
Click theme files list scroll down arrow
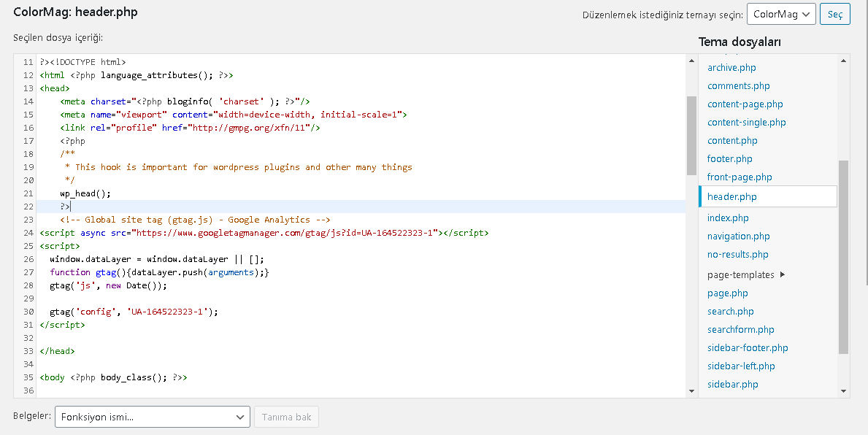pos(844,391)
